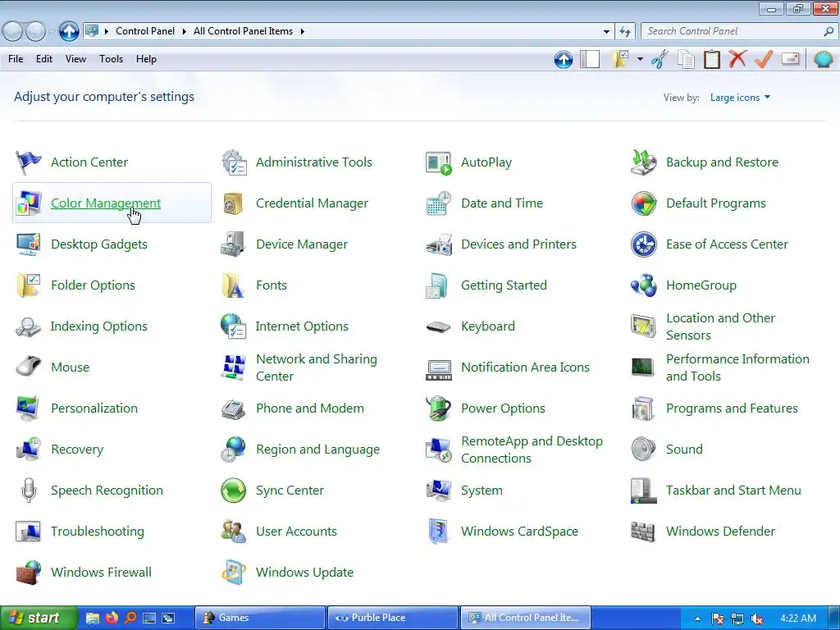Click the blue Up arrow next to address bar
Screen dimensions: 840x630
click(x=69, y=32)
